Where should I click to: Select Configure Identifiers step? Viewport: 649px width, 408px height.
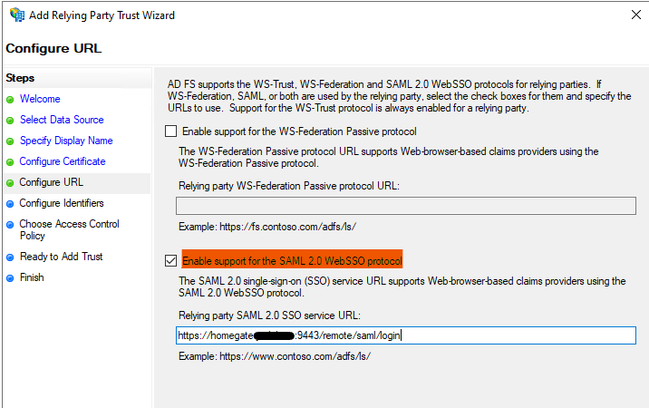click(62, 204)
